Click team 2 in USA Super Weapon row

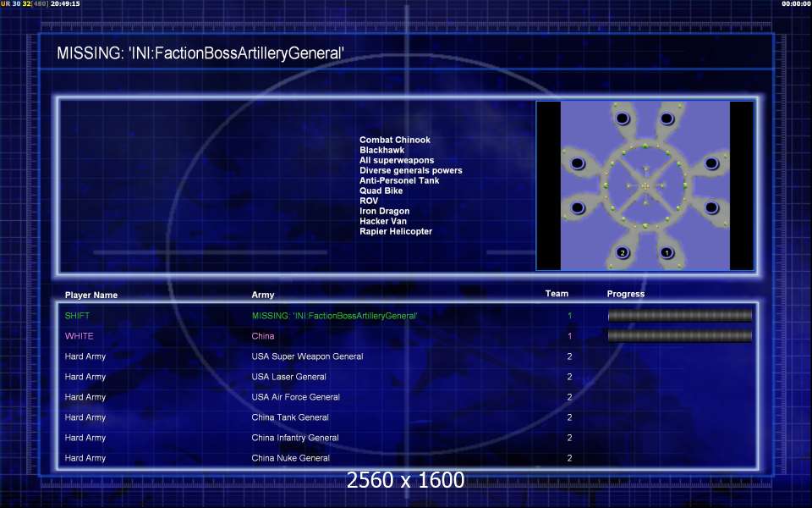click(569, 356)
